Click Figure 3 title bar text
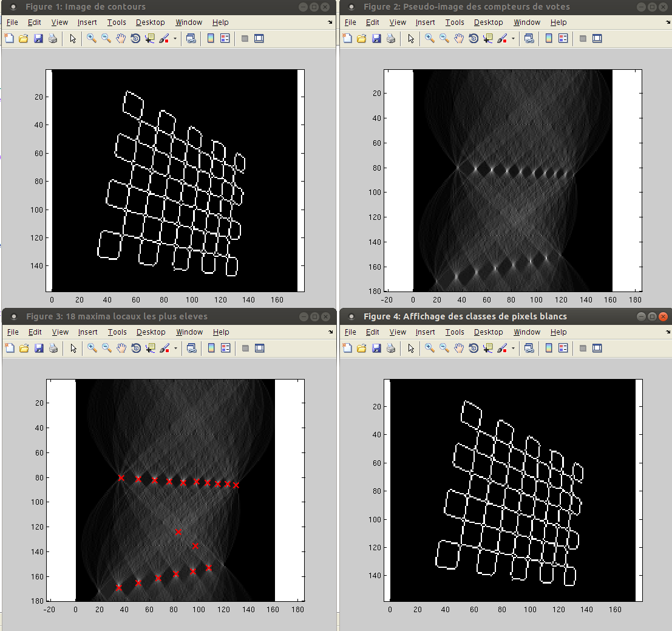Screen dimensions: 672x631 (x=117, y=316)
